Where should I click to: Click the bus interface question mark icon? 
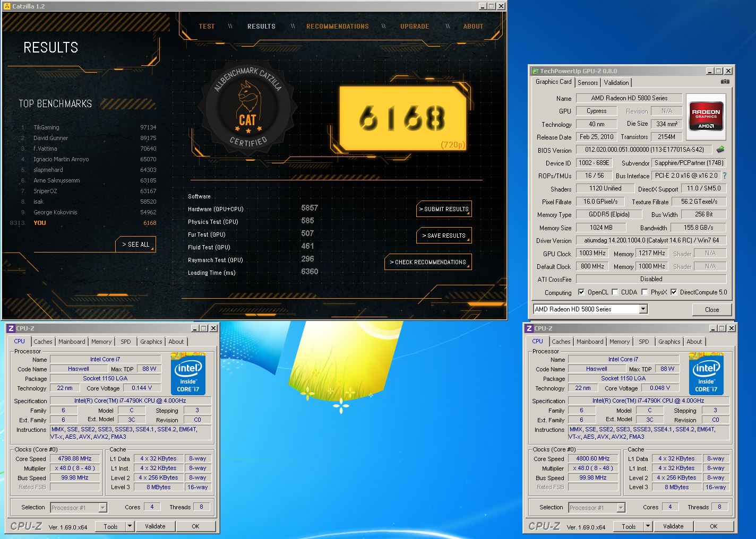coord(725,176)
